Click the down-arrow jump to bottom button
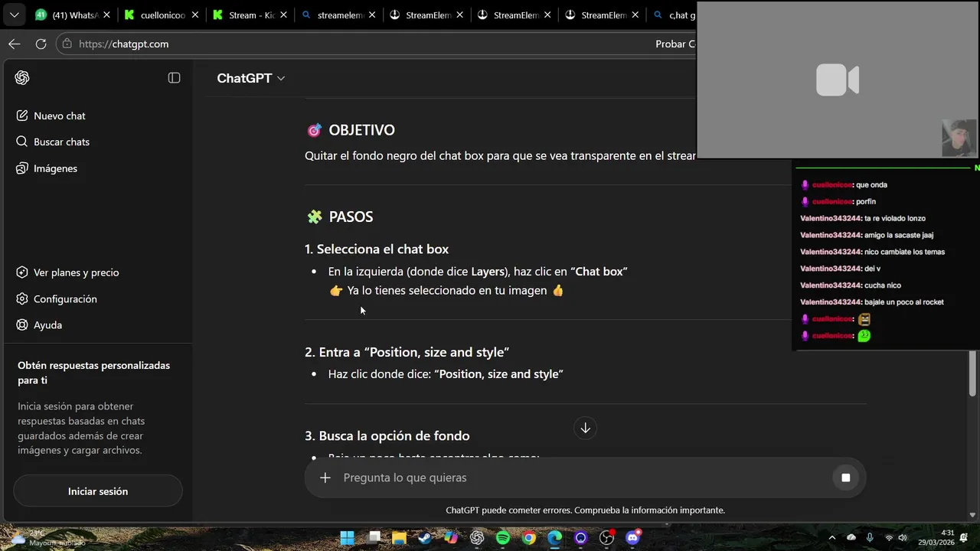Screen dimensions: 980x551 pyautogui.click(x=585, y=428)
